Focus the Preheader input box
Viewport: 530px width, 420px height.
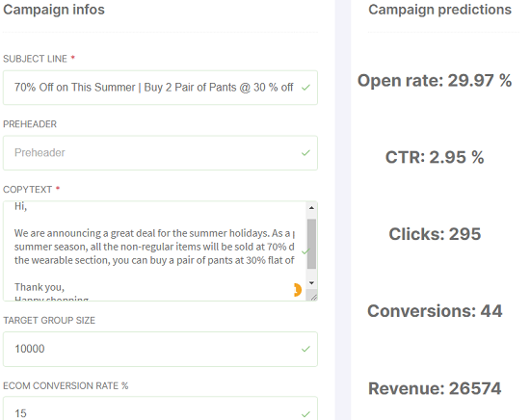tap(160, 153)
